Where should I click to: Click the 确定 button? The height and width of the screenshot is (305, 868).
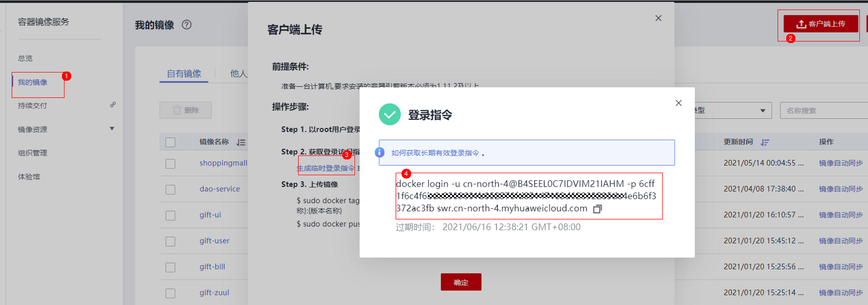[x=461, y=282]
